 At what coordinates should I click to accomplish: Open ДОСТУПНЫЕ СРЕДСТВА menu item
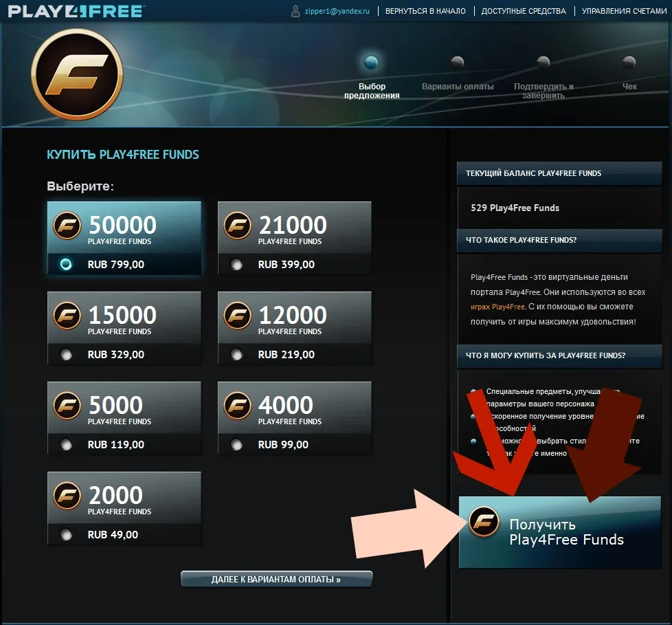click(524, 11)
